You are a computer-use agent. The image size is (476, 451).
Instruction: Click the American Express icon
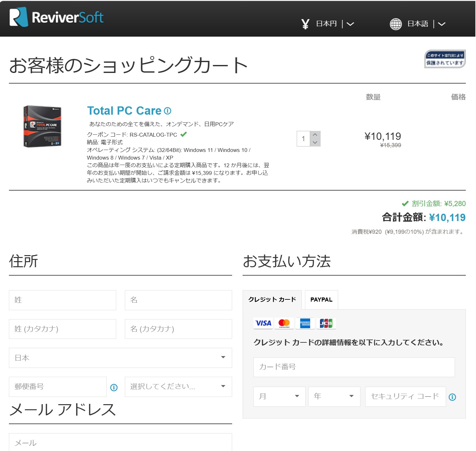tap(305, 323)
